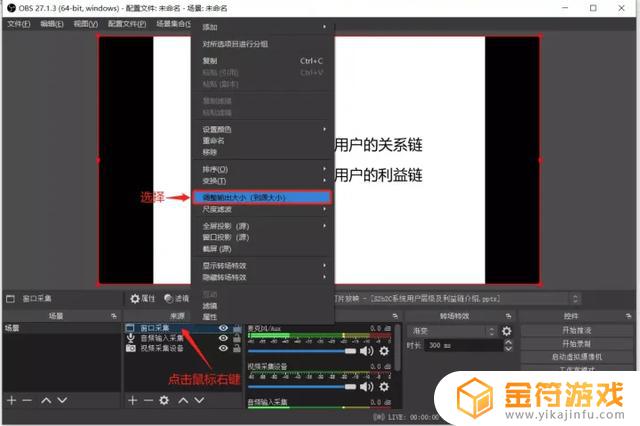Expand the 全屏投影 (源) submenu

[x=262, y=226]
